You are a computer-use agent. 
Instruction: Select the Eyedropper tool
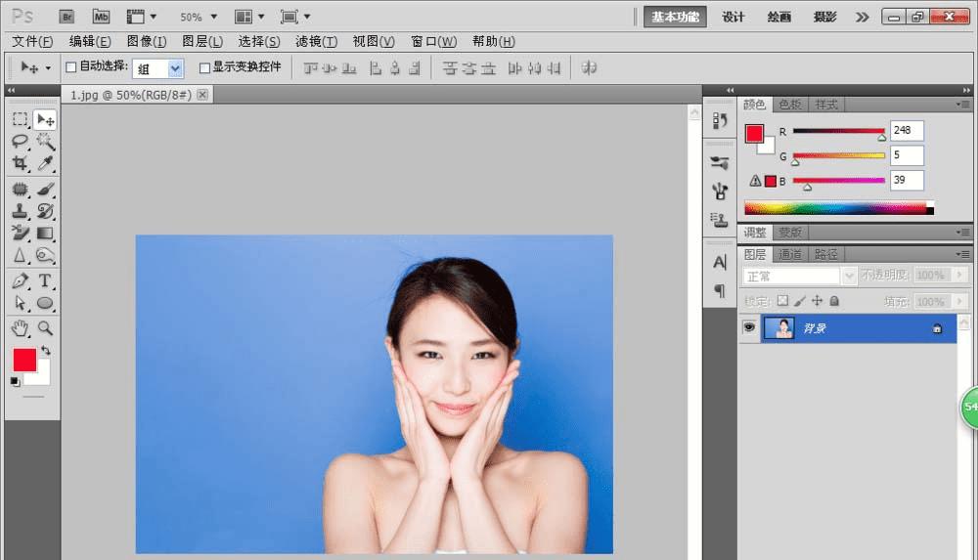pos(45,164)
